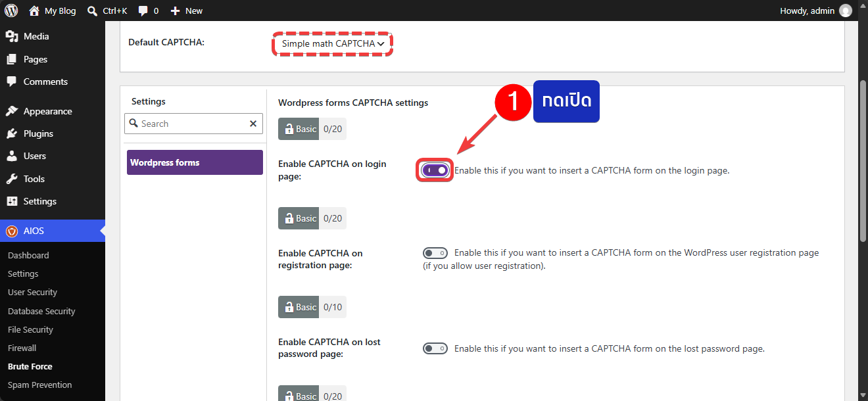Click the first Basic 0/20 security badge
This screenshot has height=401, width=868.
pos(312,129)
